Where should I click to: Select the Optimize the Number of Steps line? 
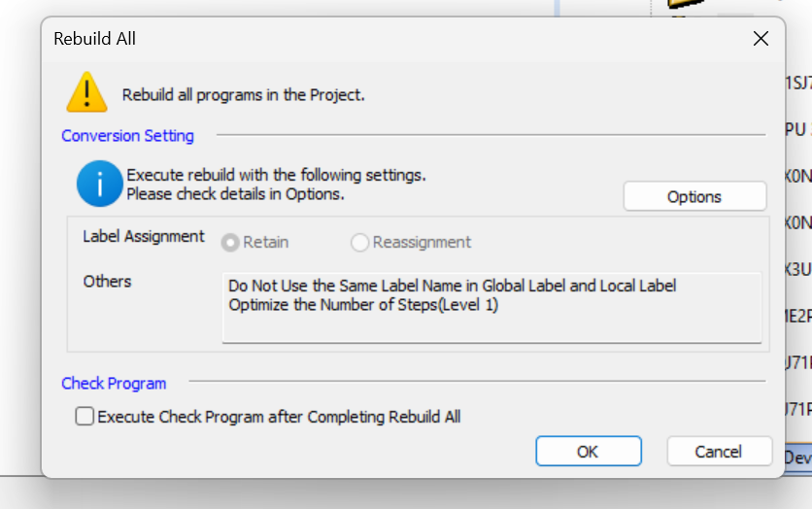point(363,304)
